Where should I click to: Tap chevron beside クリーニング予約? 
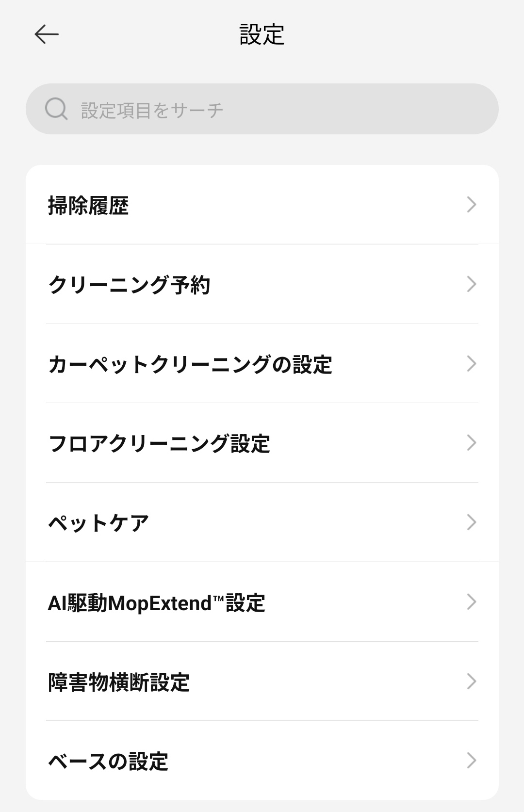pos(471,284)
